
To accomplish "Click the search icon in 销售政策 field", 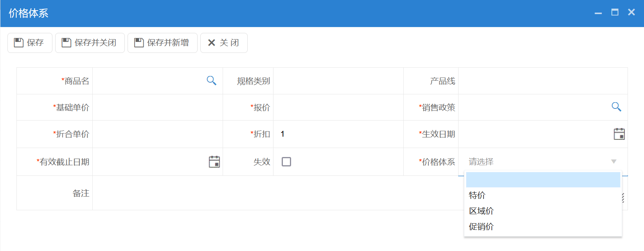I will [x=616, y=107].
